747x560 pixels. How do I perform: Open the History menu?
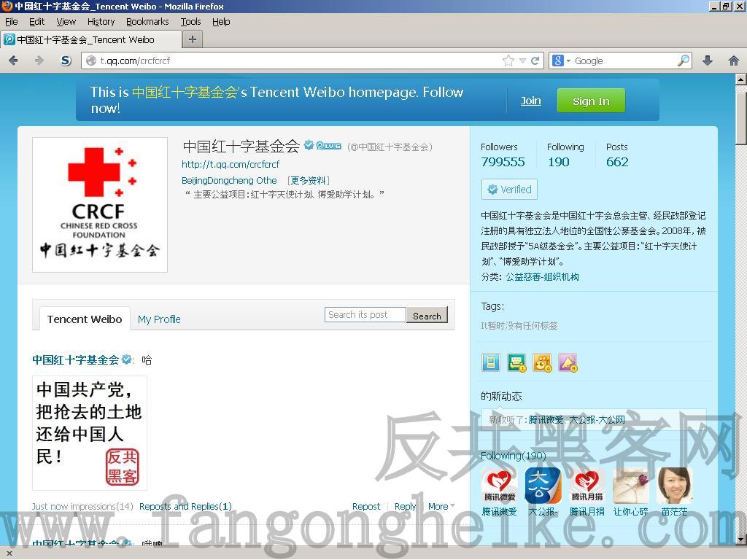tap(101, 21)
